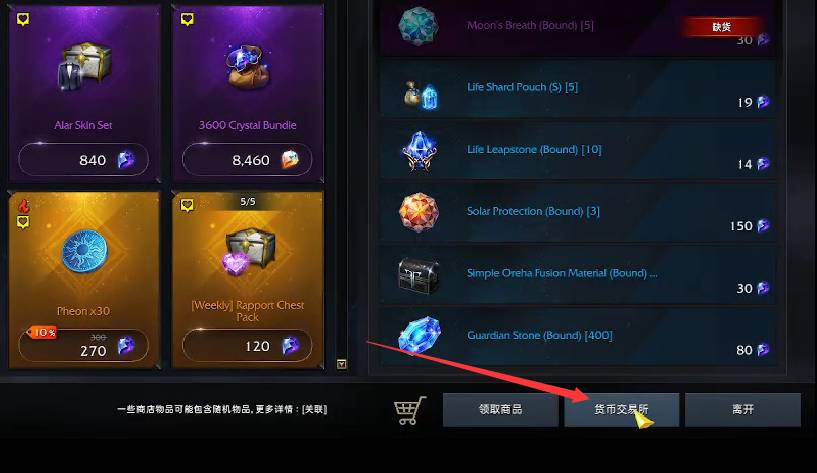The image size is (817, 473).
Task: Select the 3600 Crystal Bundle pouch icon
Action: tap(248, 67)
